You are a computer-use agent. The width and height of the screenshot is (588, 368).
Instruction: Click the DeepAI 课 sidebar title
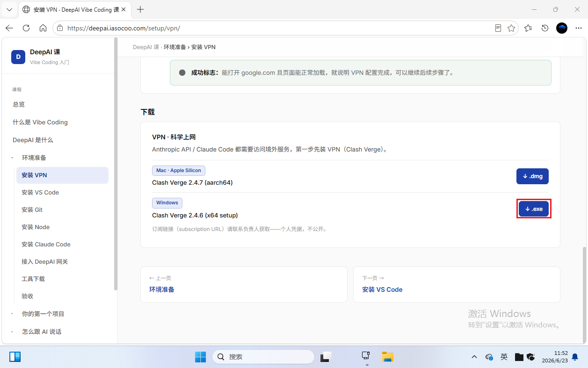(45, 52)
